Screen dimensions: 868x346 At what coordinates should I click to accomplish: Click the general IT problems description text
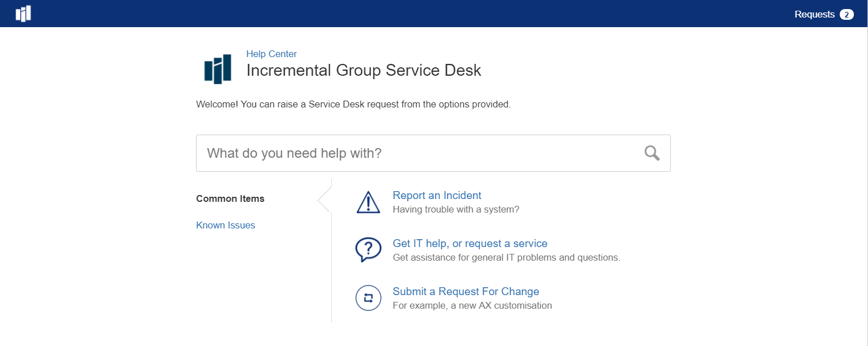506,257
